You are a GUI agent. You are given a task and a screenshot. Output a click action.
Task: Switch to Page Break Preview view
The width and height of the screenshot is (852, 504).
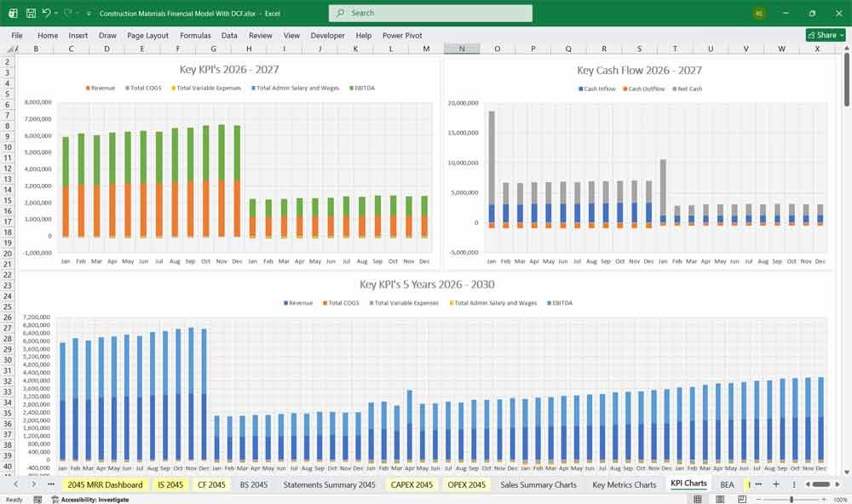point(742,499)
